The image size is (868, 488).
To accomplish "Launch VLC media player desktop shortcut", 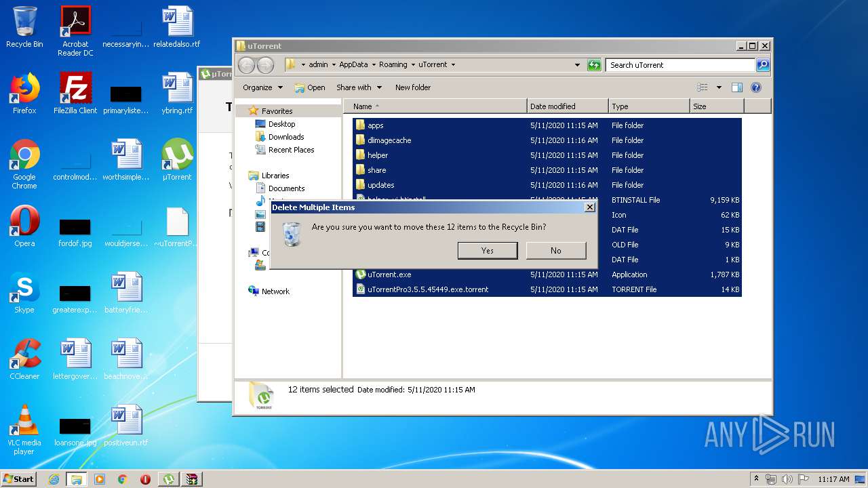I will click(24, 430).
